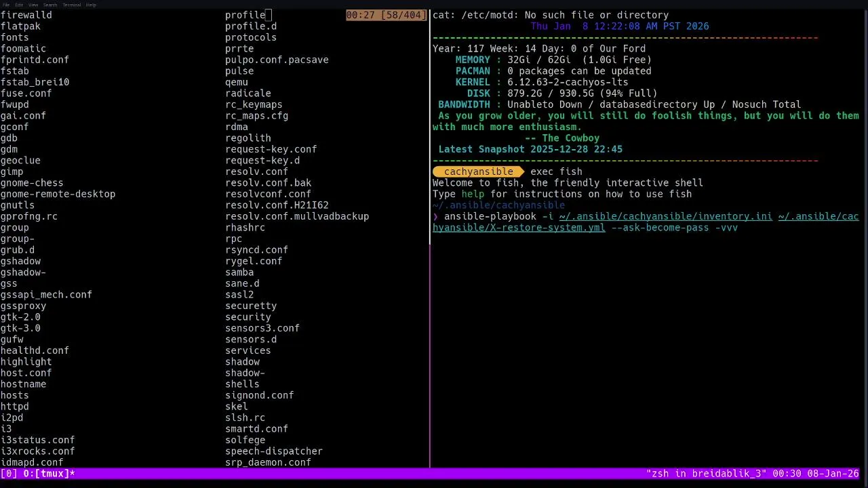Click 'qemu' entry in listing

[x=237, y=82]
